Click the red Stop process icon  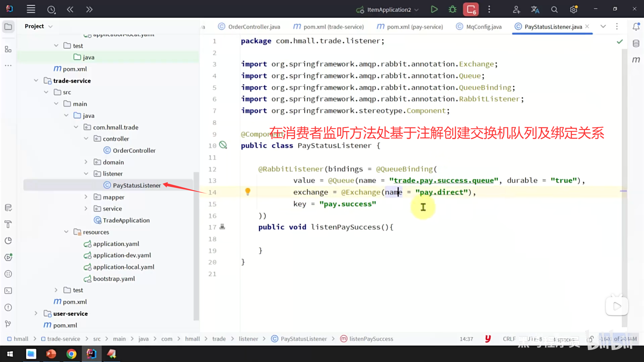pos(471,9)
